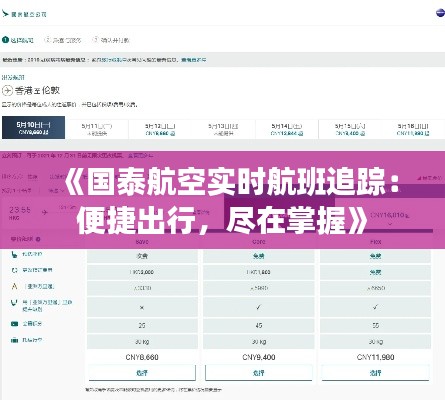Select the 5月14日 date tab
Viewport: 445px width, 400px height.
287,129
